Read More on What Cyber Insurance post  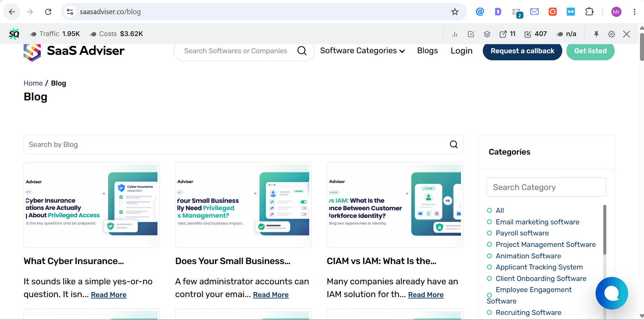point(109,295)
